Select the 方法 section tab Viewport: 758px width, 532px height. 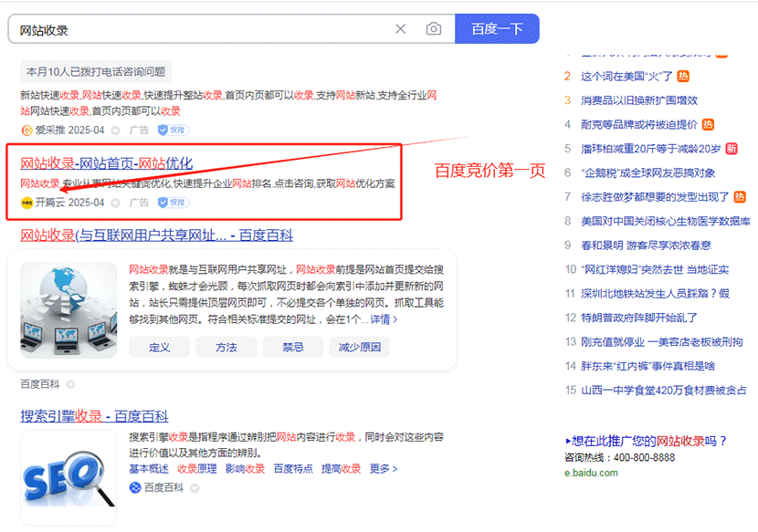click(226, 348)
